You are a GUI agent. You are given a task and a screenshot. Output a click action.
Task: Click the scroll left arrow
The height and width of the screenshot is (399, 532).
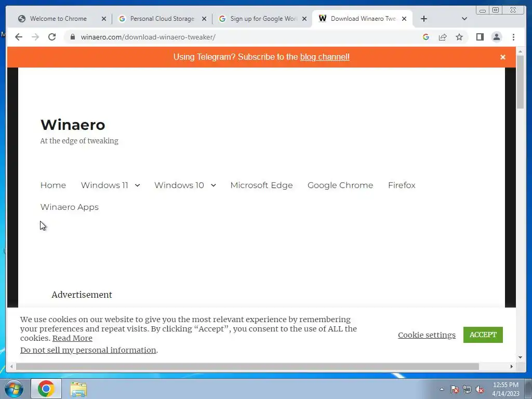click(11, 366)
